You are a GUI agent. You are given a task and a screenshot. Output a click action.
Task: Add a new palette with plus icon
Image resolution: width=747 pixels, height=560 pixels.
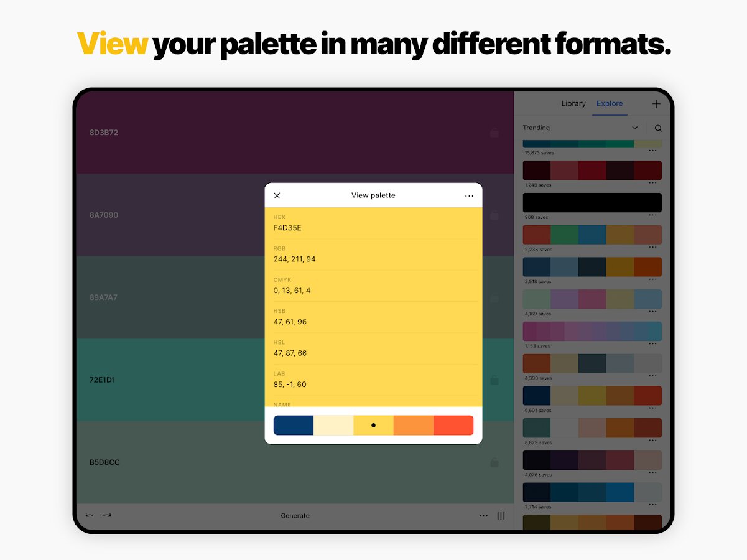(656, 104)
